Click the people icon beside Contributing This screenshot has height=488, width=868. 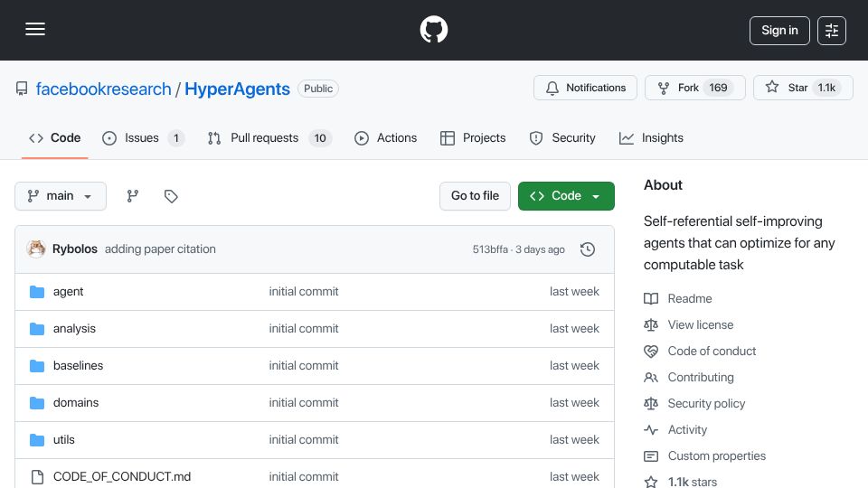(x=651, y=378)
